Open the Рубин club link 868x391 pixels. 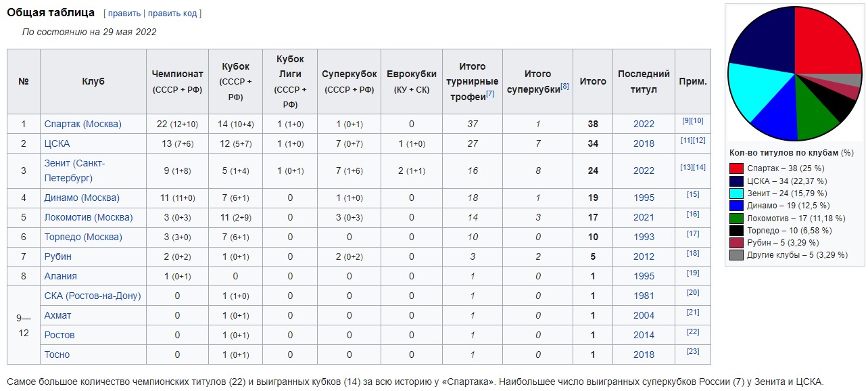(58, 256)
